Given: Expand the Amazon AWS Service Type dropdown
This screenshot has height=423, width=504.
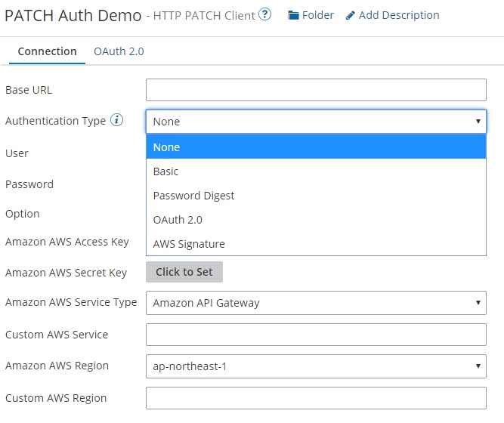Looking at the screenshot, I should click(315, 303).
